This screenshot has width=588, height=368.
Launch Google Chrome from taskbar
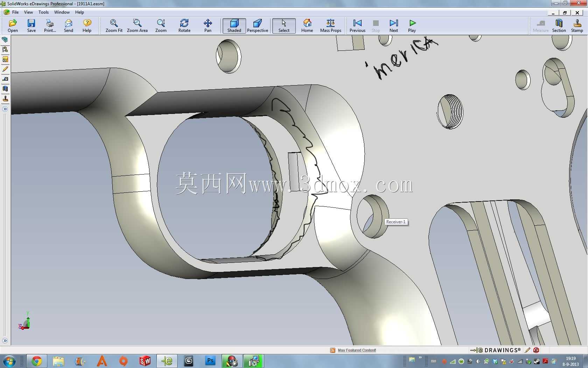36,361
